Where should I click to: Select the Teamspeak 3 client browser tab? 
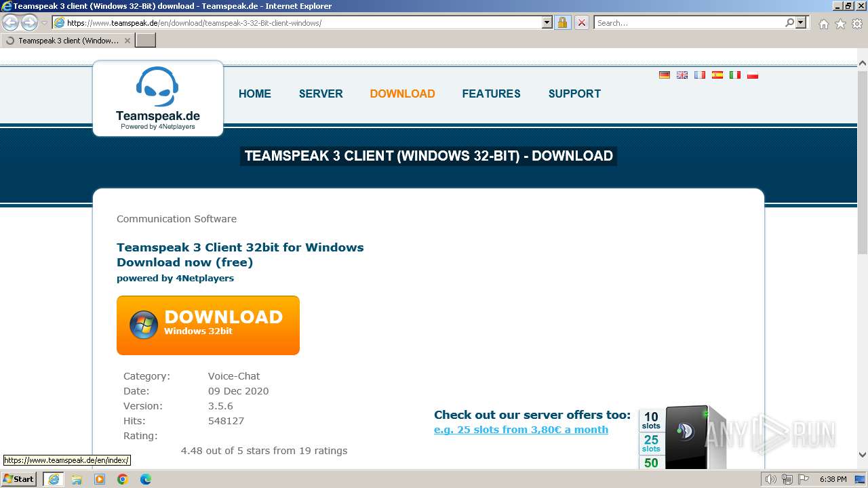[68, 41]
